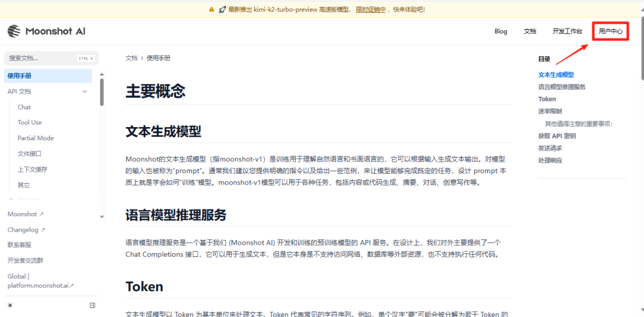Click the warning icon in the banner

pos(212,9)
